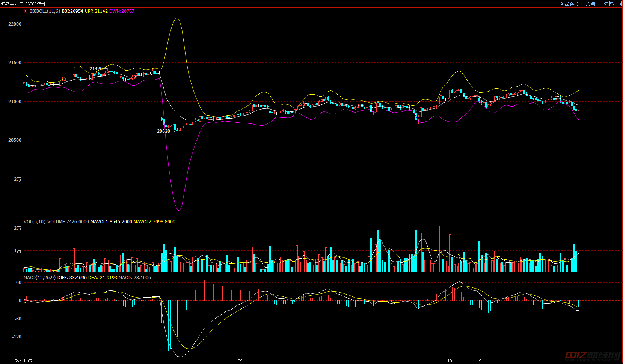
Task: Click the BBI:20954 value
Action: (72, 11)
